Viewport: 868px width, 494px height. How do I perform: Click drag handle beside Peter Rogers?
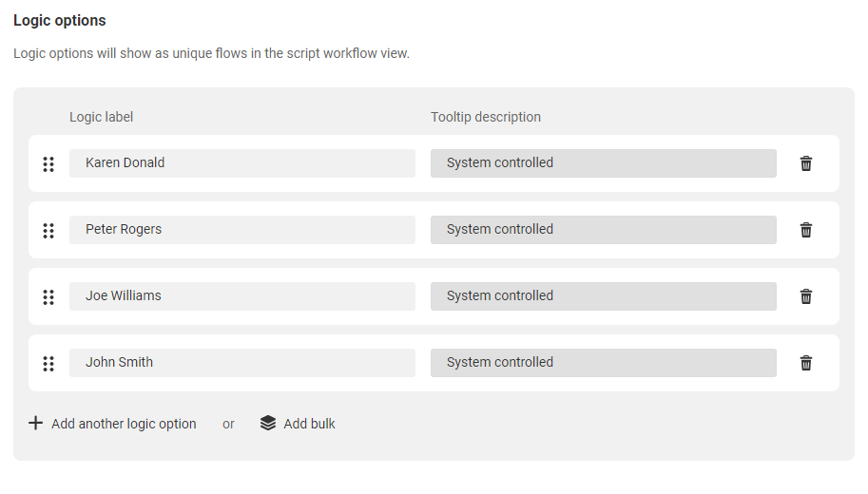48,231
